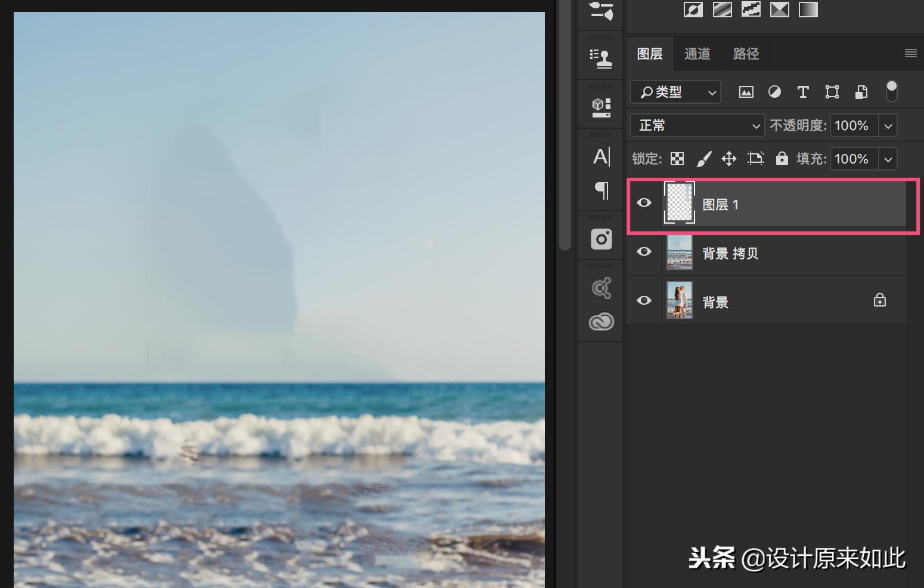Toggle lock position move-arrows button
Image resolution: width=924 pixels, height=588 pixels.
(x=728, y=159)
